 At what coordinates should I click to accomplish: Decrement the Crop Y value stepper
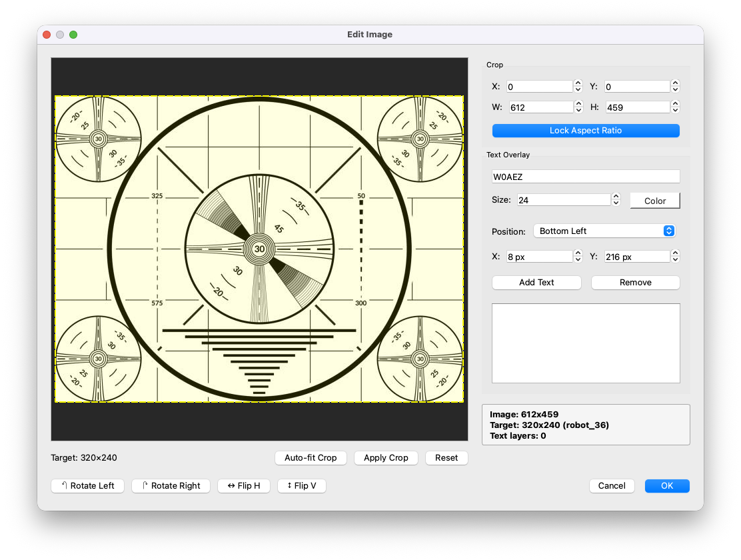675,89
